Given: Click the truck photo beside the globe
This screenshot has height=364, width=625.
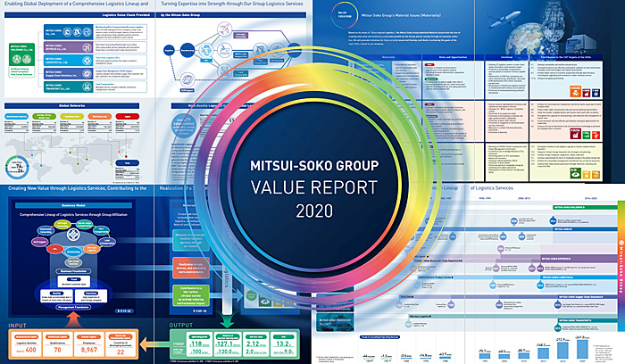Looking at the screenshot, I should 580,44.
